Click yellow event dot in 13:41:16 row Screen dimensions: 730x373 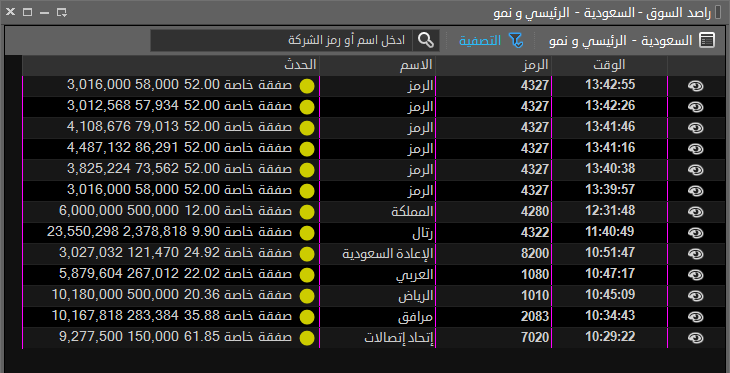coord(307,149)
